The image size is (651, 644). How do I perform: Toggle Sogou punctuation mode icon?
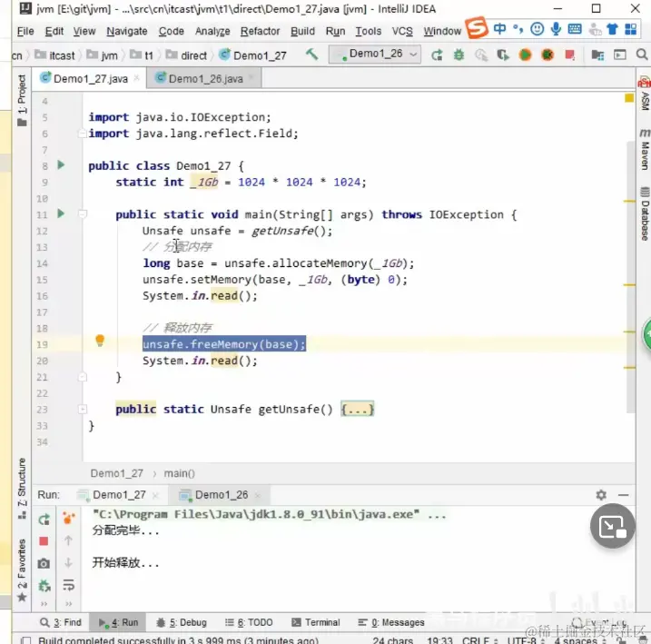tap(518, 29)
